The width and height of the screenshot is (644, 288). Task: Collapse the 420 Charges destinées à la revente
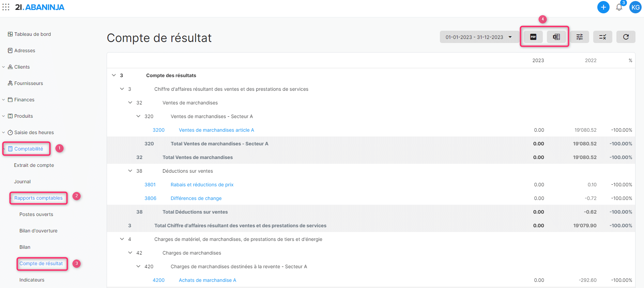(x=138, y=266)
